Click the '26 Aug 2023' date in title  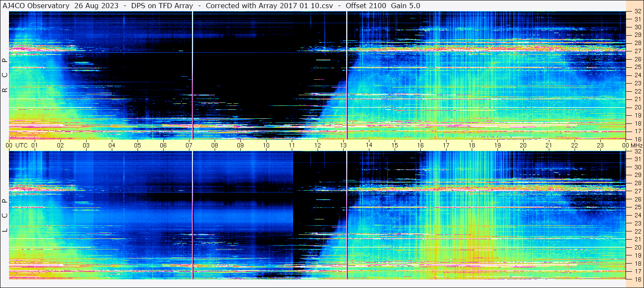pos(96,6)
